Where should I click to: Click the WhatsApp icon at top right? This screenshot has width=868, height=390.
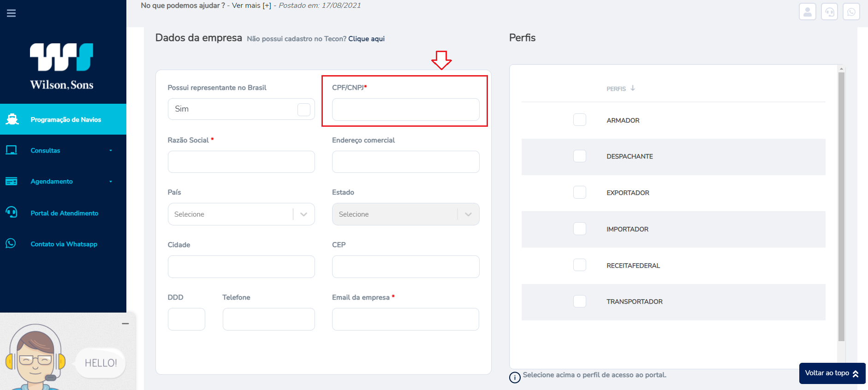coord(851,12)
